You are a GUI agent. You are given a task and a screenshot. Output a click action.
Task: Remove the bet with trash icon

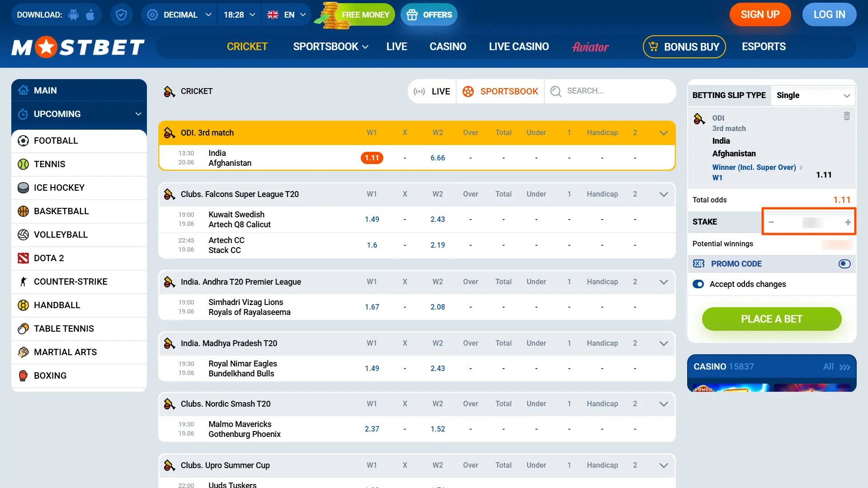[847, 116]
